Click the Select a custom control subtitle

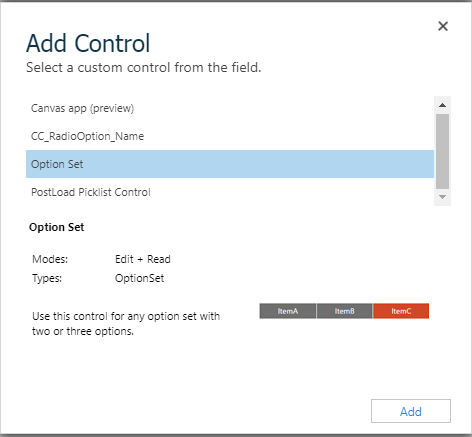144,68
